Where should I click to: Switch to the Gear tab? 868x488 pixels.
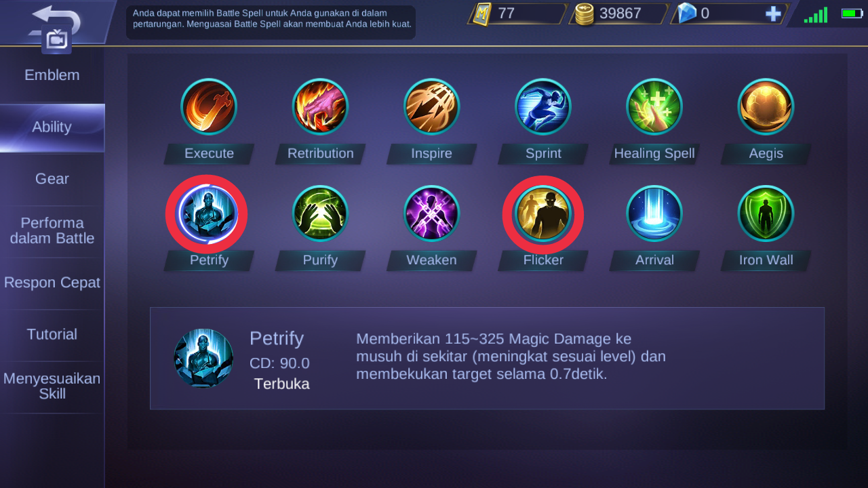(x=52, y=179)
